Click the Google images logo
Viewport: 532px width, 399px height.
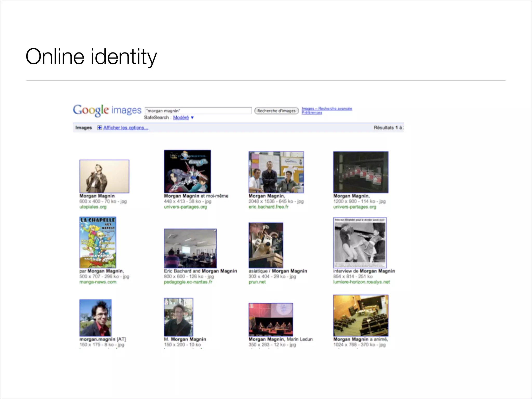pyautogui.click(x=107, y=110)
